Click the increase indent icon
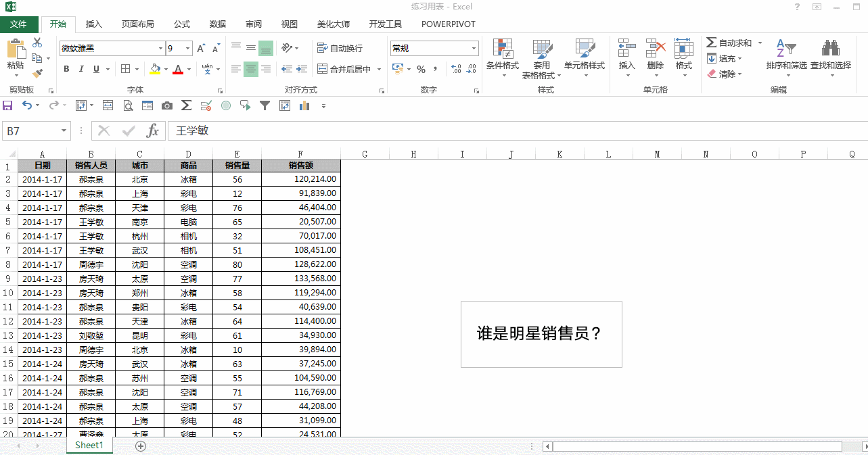This screenshot has height=455, width=868. click(x=302, y=69)
